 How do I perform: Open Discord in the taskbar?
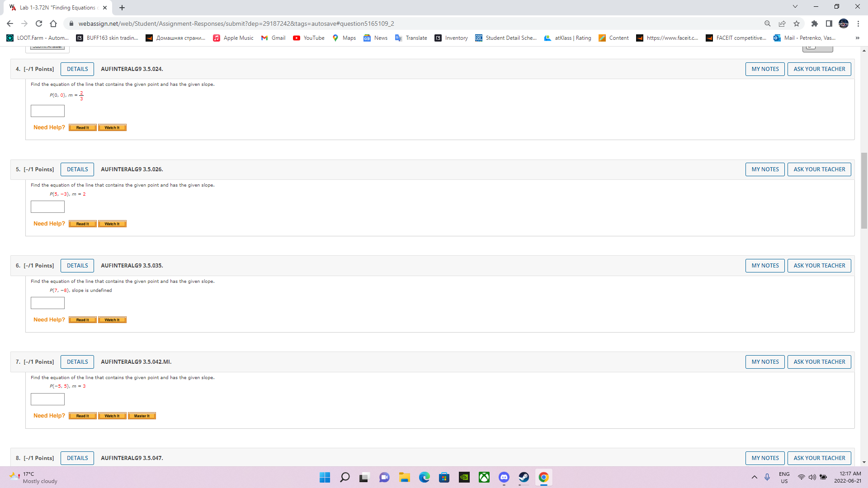tap(504, 477)
